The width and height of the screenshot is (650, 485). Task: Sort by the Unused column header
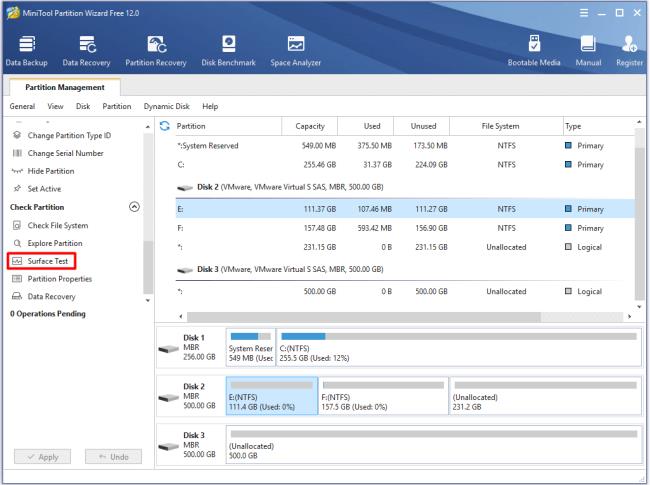(x=422, y=126)
